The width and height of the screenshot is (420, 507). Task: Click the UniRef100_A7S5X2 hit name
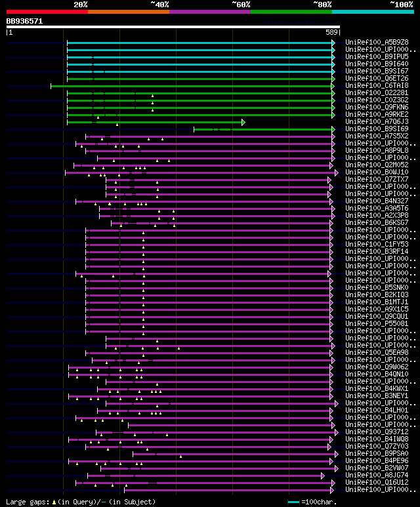point(377,136)
